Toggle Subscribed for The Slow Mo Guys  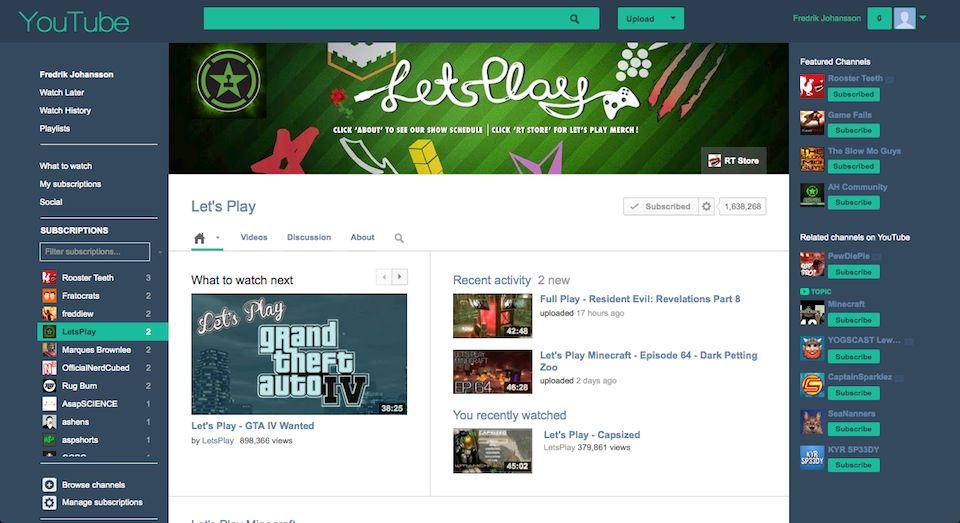coord(853,167)
